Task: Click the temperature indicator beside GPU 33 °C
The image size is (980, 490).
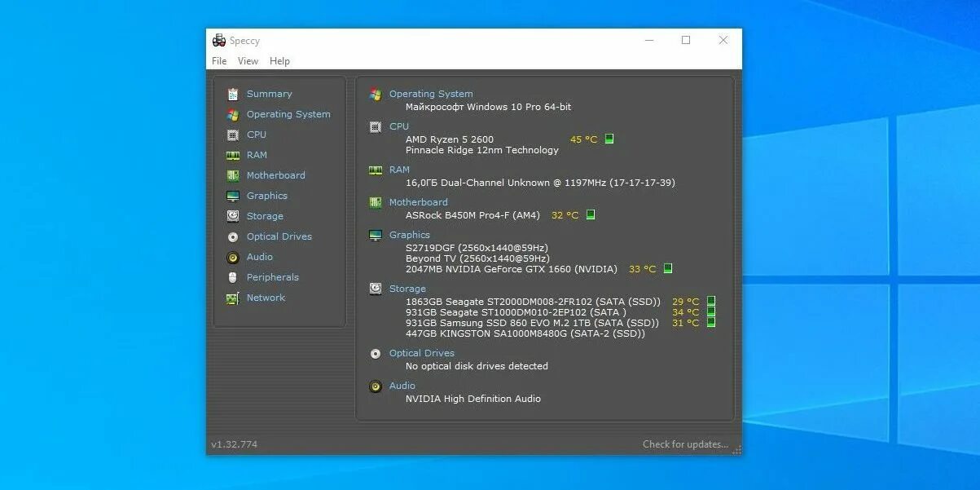Action: (x=668, y=268)
